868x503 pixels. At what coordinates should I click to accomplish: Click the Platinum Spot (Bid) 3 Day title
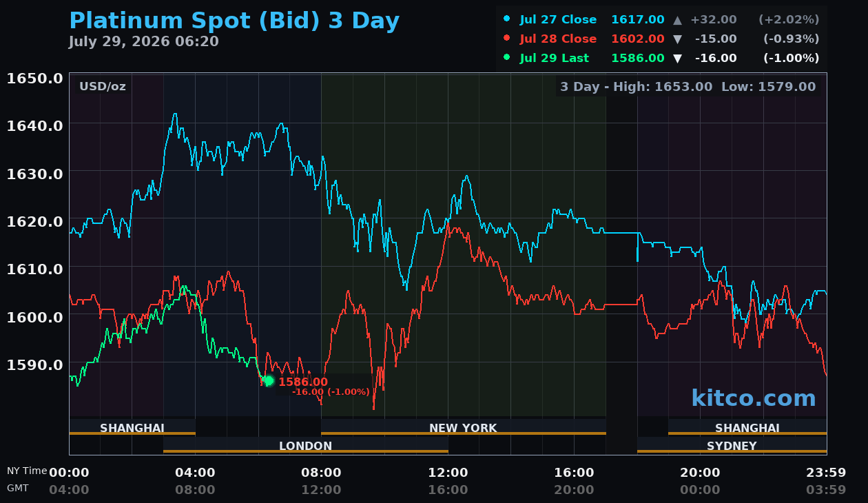tap(234, 21)
